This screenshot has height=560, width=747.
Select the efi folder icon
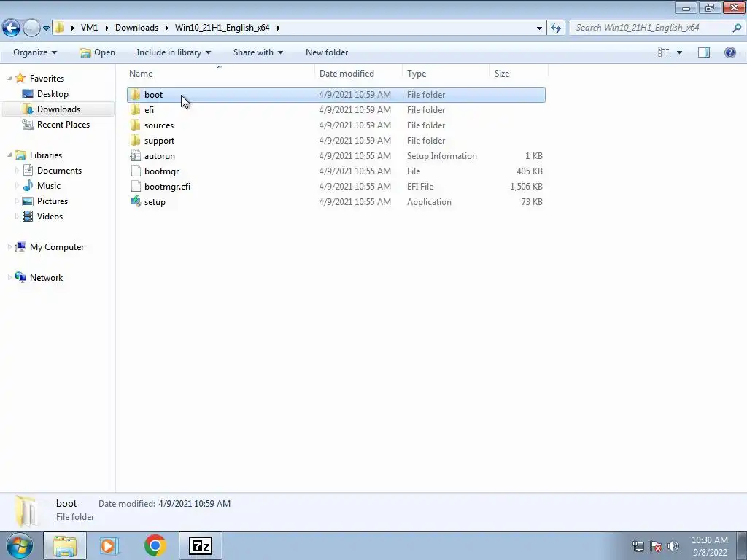[x=135, y=109]
